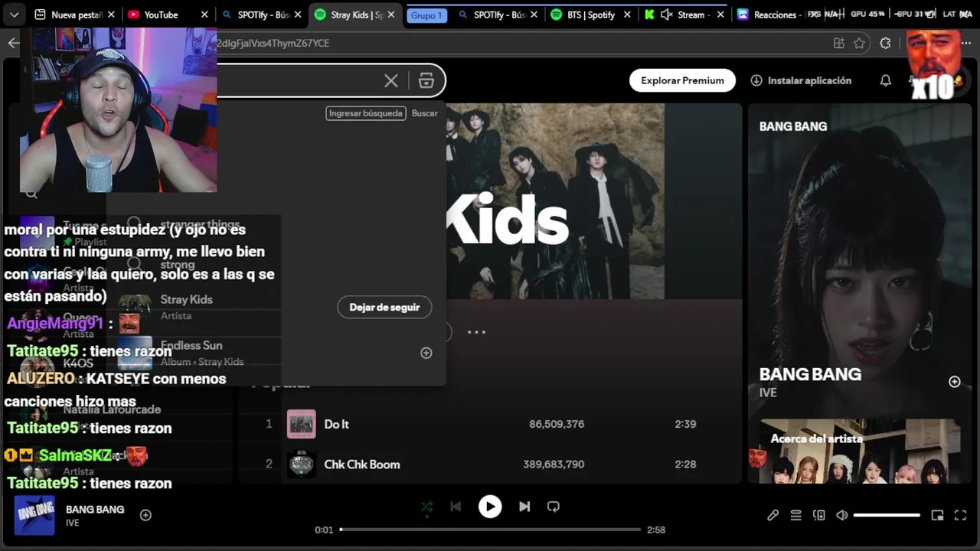Image resolution: width=980 pixels, height=551 pixels.
Task: Click Instalar aplicación link
Action: [x=801, y=80]
